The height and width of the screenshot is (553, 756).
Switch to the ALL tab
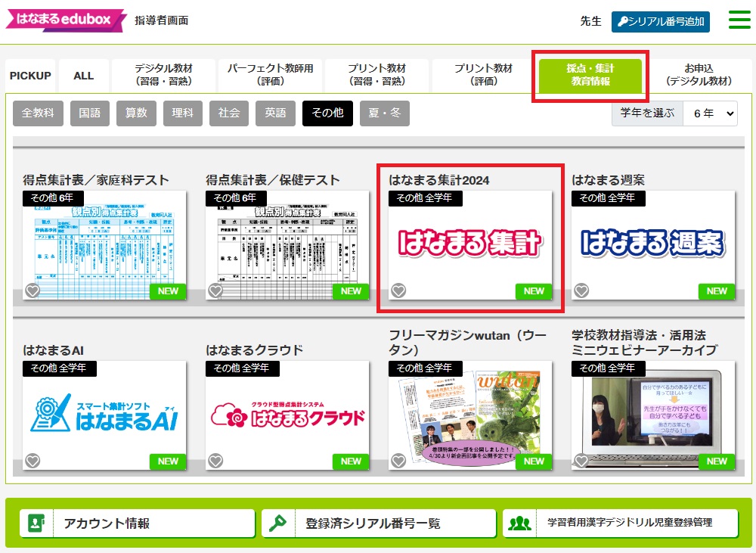click(83, 76)
